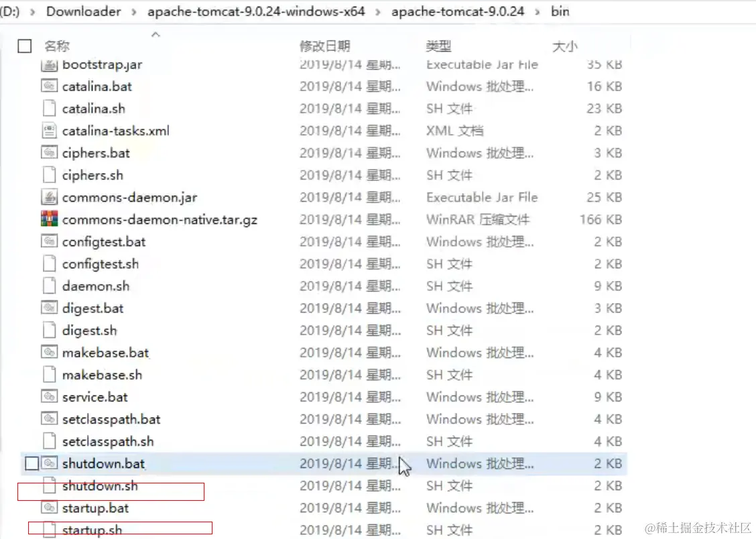Click the catalina.bat batch file icon
Image resolution: width=756 pixels, height=539 pixels.
coord(49,86)
